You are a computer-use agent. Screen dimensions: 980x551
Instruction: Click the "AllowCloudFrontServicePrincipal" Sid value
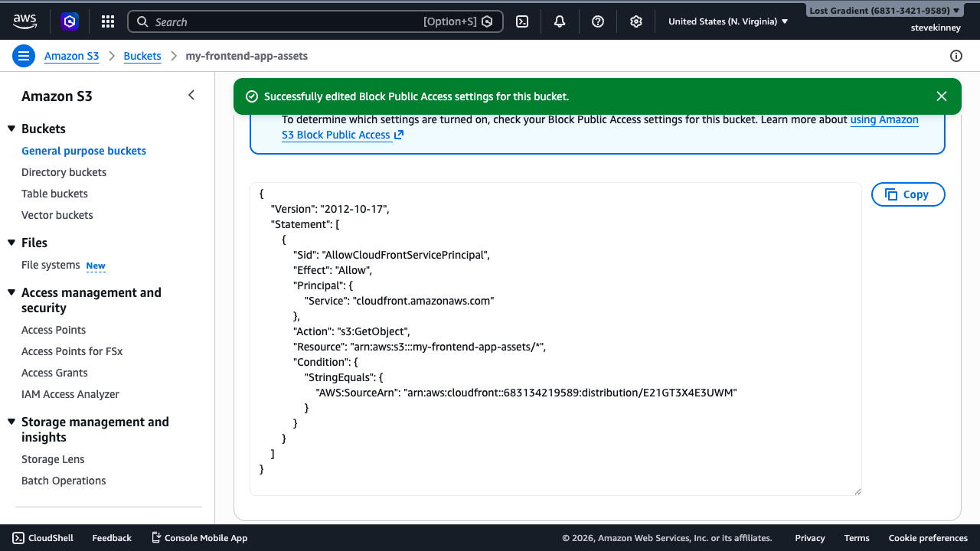406,255
